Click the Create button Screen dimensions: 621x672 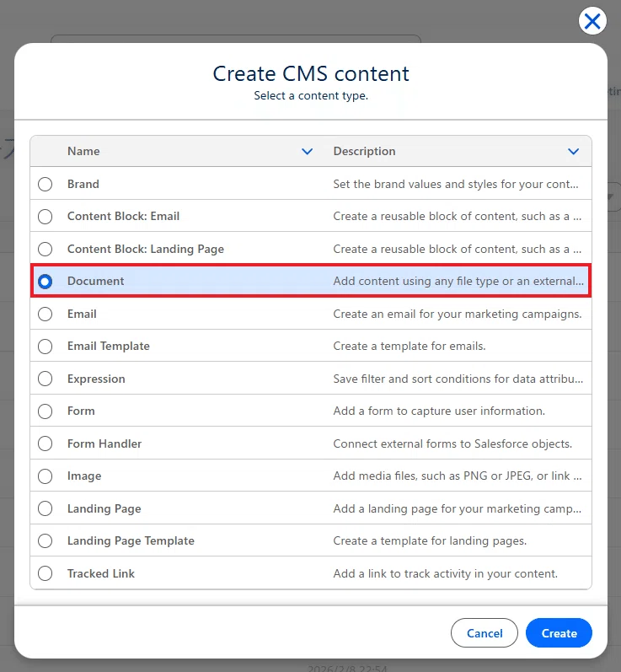[559, 633]
